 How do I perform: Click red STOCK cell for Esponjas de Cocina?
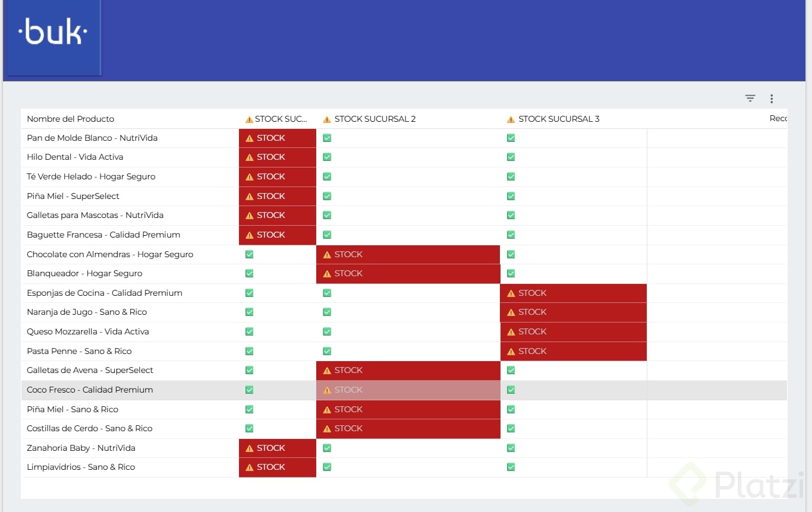click(573, 293)
